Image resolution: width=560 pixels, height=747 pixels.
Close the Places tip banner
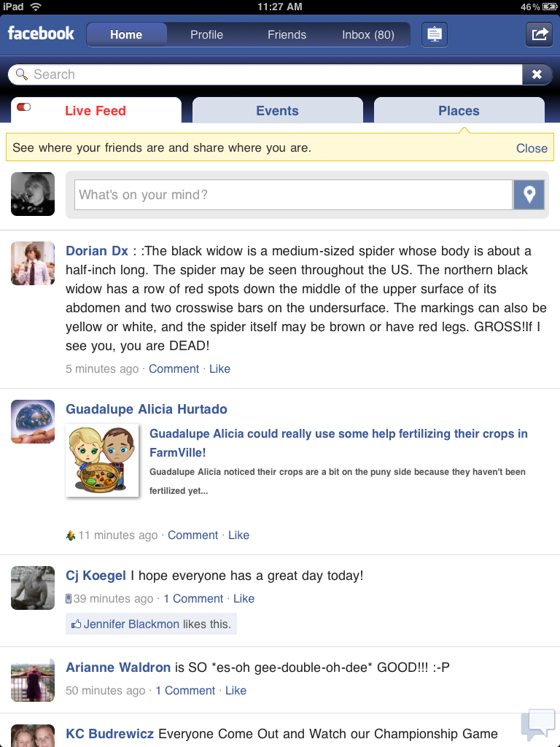click(x=532, y=148)
